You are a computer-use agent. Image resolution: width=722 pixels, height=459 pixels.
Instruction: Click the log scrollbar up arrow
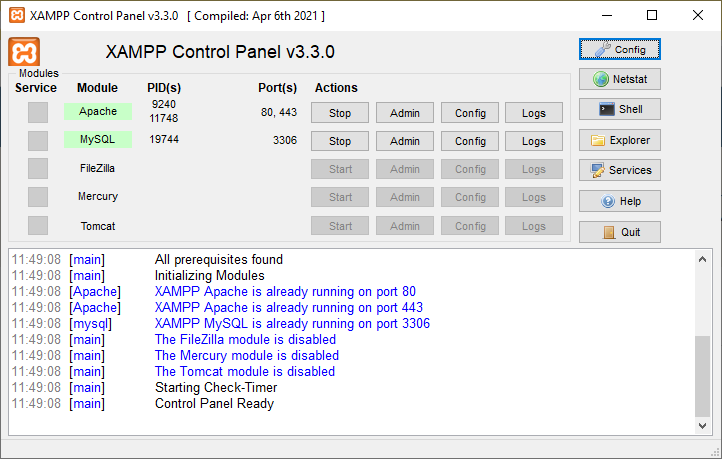pyautogui.click(x=702, y=259)
